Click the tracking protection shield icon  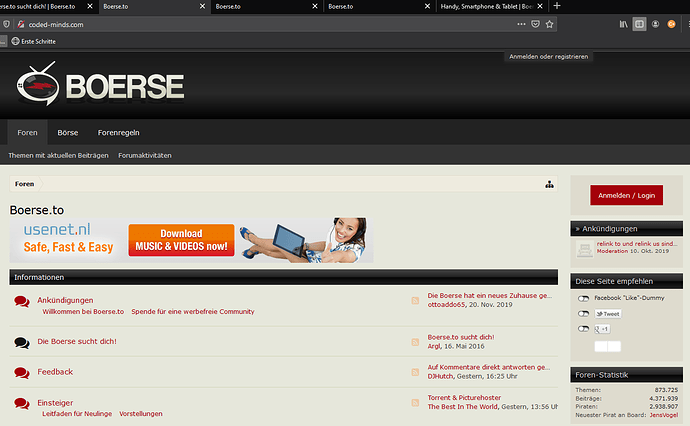click(x=6, y=24)
